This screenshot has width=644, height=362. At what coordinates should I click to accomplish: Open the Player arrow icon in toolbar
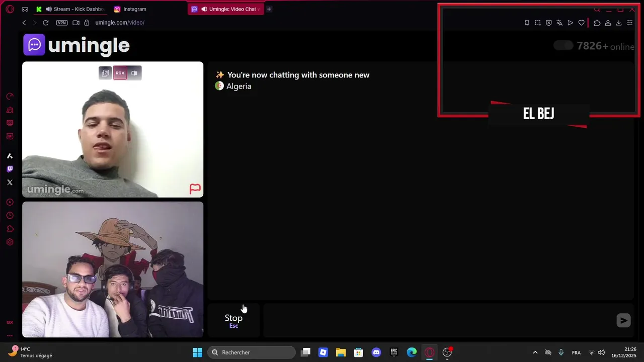point(570,23)
